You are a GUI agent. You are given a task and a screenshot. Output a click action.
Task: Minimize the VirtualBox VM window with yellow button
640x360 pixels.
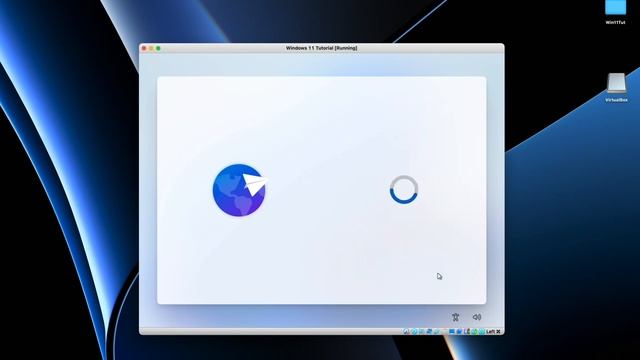click(151, 48)
